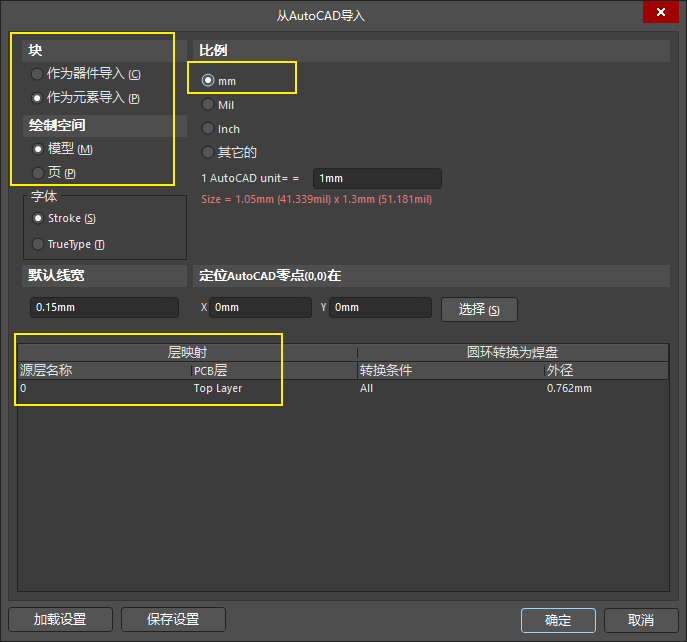Choose '页' drawing space option

click(x=38, y=173)
